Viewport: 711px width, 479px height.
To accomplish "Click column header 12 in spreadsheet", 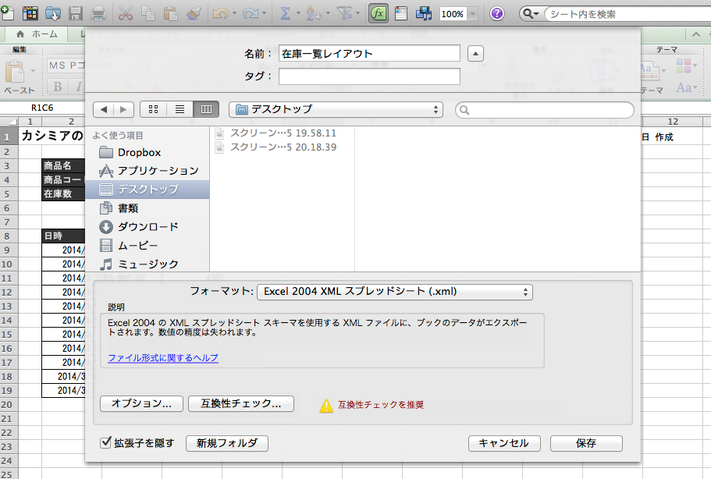I will [x=673, y=122].
